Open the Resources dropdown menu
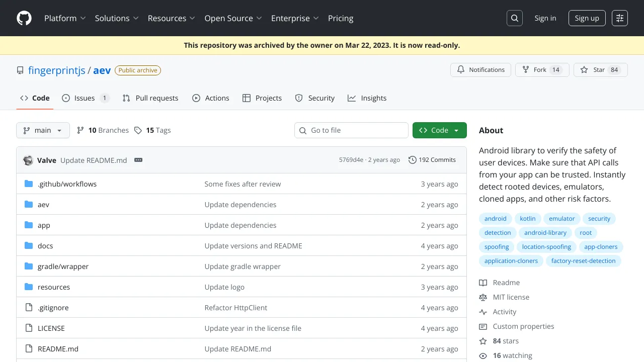Image resolution: width=644 pixels, height=362 pixels. 171,18
